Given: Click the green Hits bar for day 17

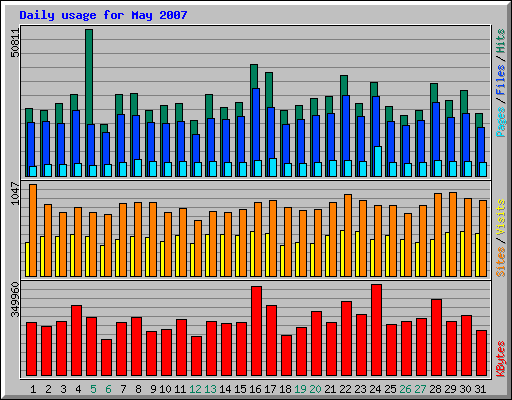Looking at the screenshot, I should [269, 89].
